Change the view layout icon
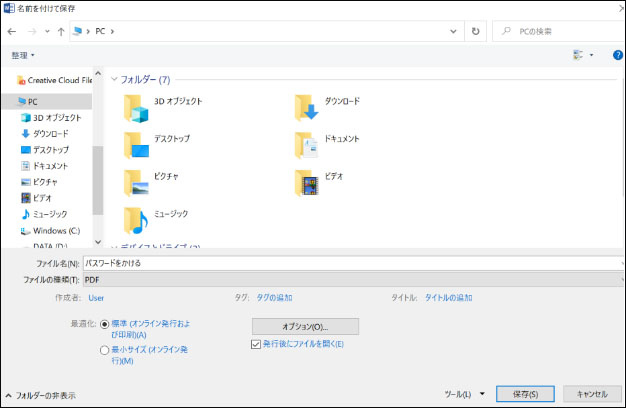Viewport: 626px width, 408px height. click(x=578, y=55)
